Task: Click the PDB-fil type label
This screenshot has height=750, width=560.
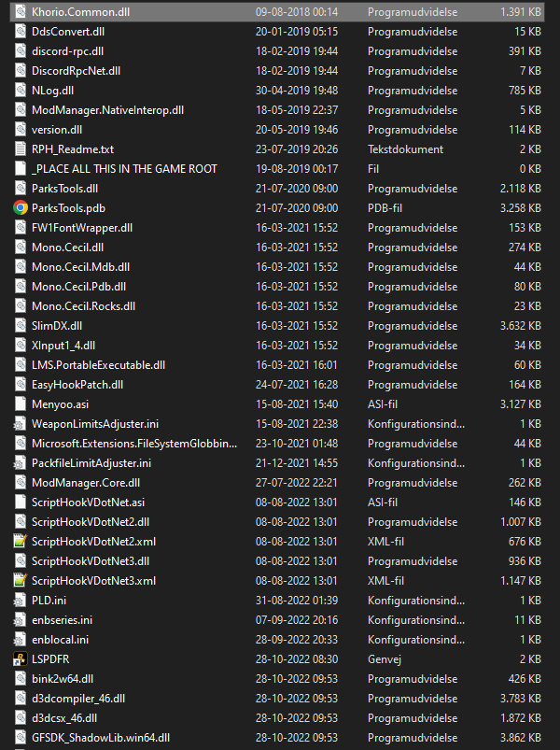Action: tap(385, 208)
